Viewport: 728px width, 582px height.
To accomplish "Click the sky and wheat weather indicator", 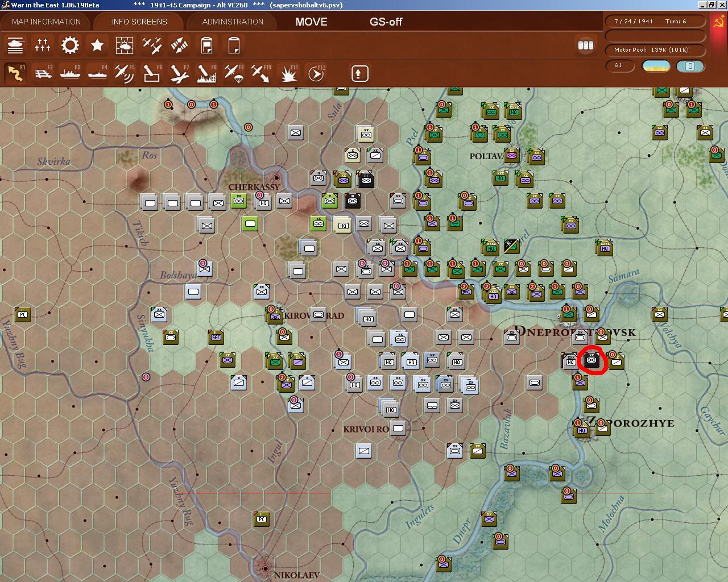I will pos(656,66).
